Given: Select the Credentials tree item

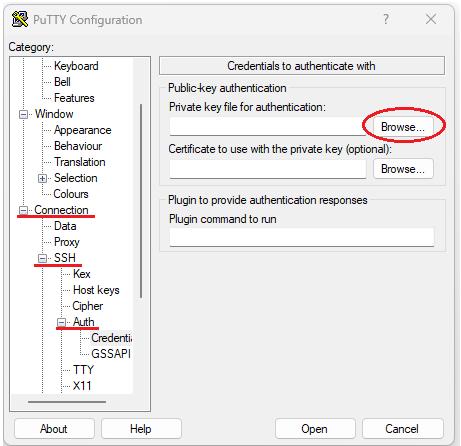Looking at the screenshot, I should coord(112,338).
